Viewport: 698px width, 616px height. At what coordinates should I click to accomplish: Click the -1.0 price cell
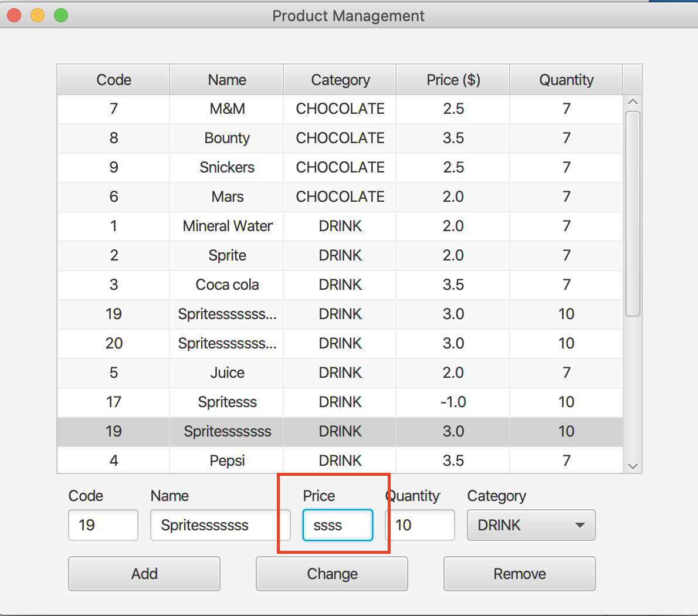tap(453, 402)
